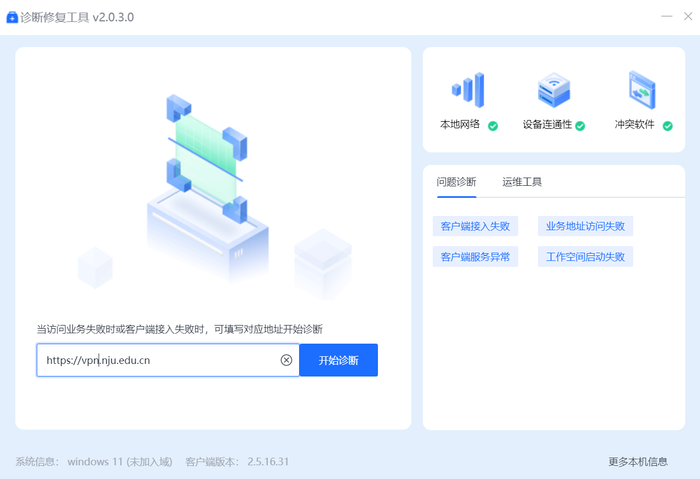Switch to the 运维工具 tab

tap(521, 182)
